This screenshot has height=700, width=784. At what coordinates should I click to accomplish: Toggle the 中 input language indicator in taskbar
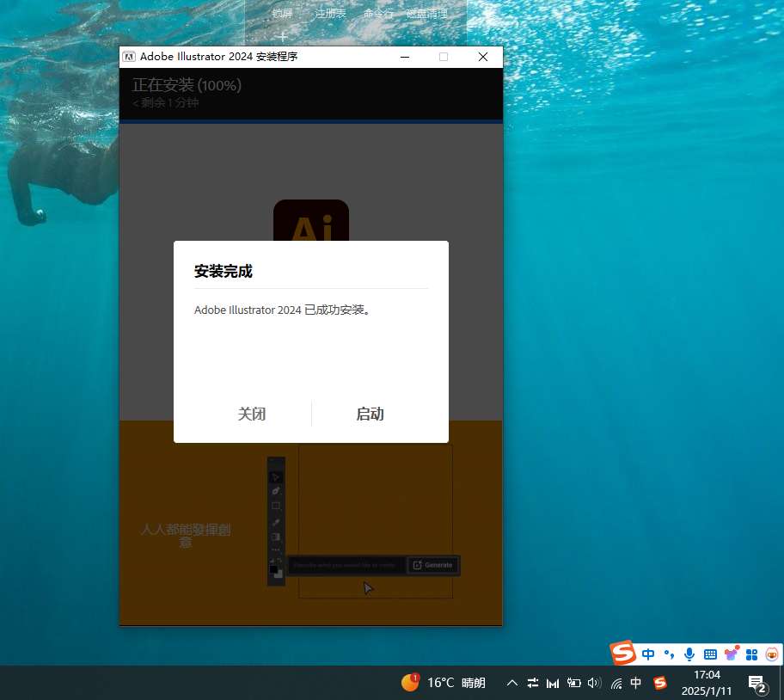click(x=636, y=683)
